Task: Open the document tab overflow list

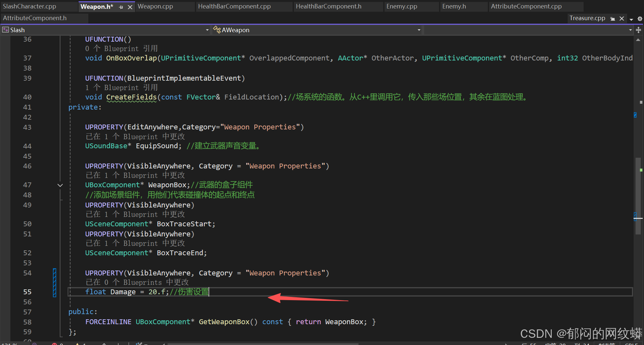Action: click(631, 19)
